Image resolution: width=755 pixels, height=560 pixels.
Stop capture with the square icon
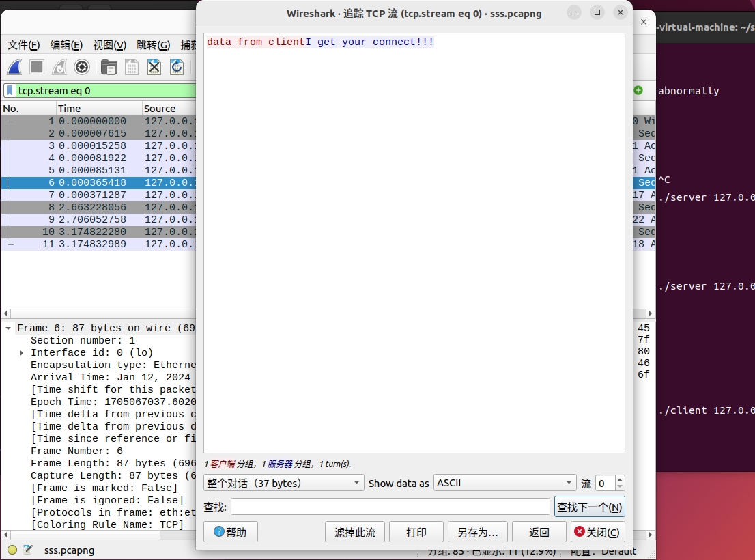[x=37, y=67]
